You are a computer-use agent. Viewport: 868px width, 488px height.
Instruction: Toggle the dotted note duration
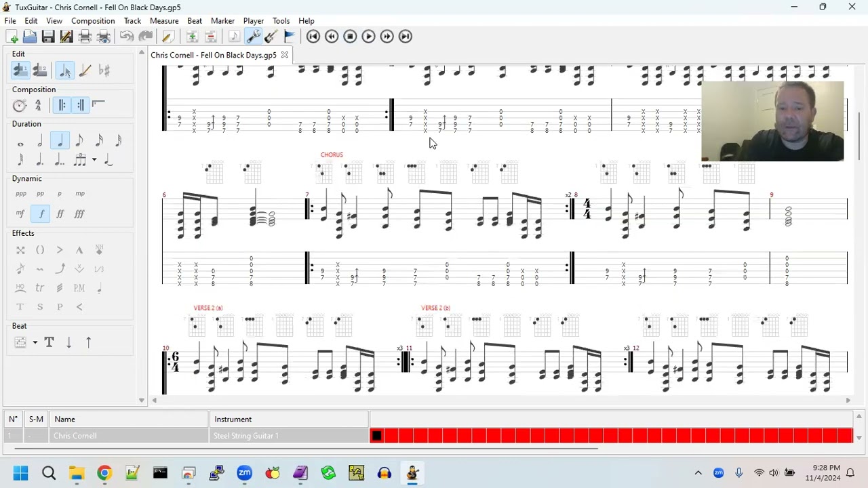tap(40, 160)
